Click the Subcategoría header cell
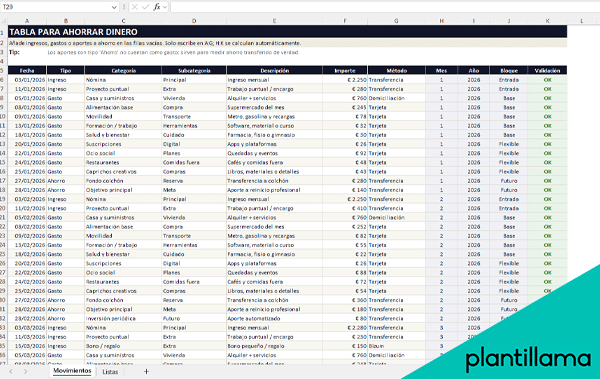 point(194,70)
